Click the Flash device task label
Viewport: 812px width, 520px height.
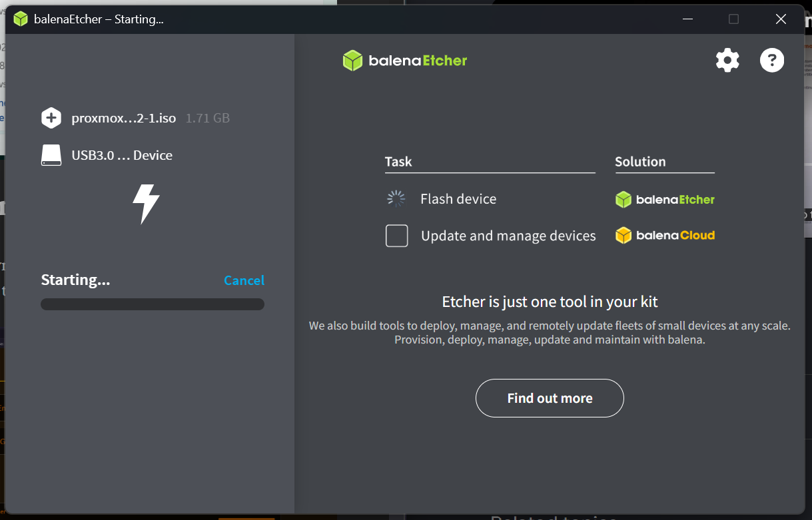tap(458, 198)
